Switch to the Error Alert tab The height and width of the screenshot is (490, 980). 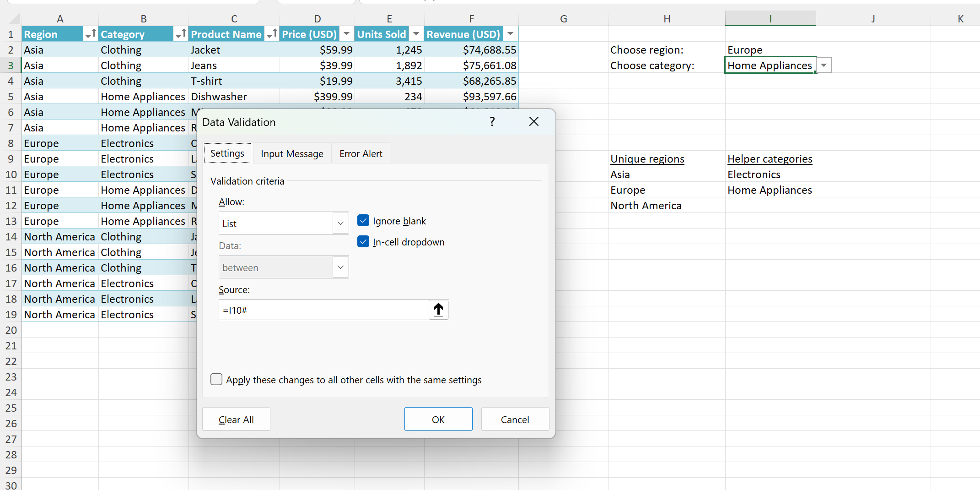[361, 154]
